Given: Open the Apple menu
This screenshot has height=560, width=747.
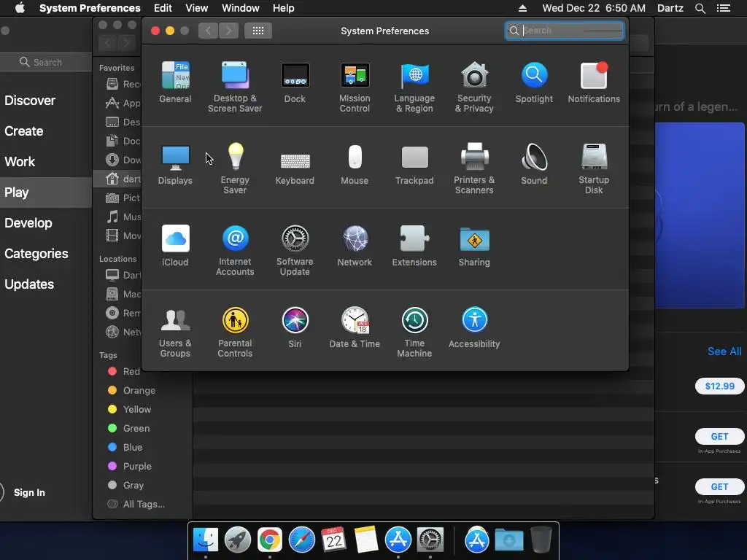Looking at the screenshot, I should pos(20,8).
